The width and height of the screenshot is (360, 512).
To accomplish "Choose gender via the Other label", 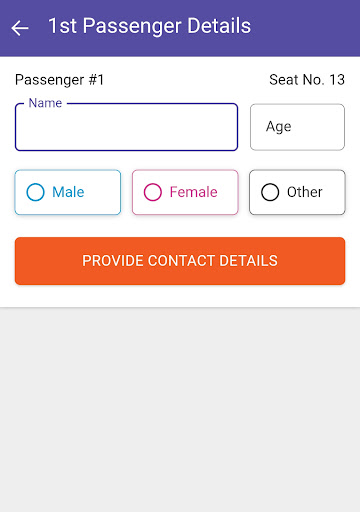I will pos(305,192).
